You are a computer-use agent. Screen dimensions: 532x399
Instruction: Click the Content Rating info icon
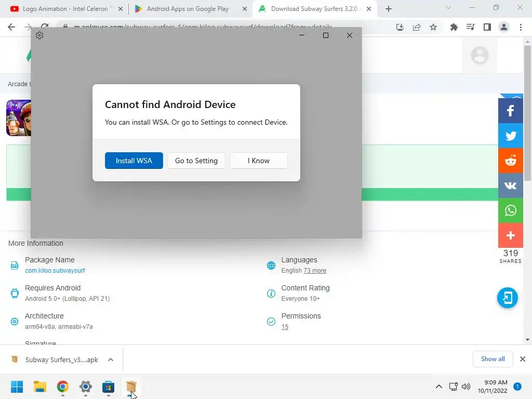(271, 293)
